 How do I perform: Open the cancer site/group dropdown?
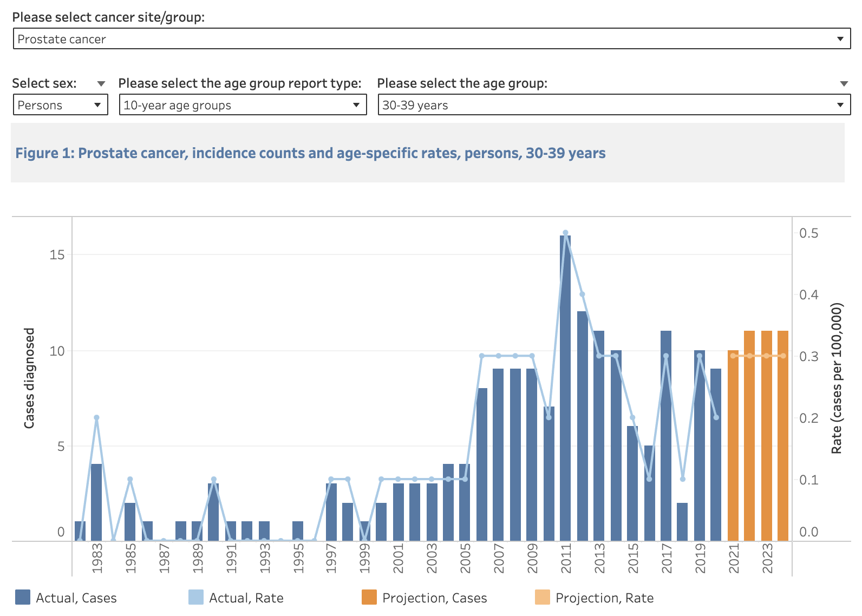(431, 39)
